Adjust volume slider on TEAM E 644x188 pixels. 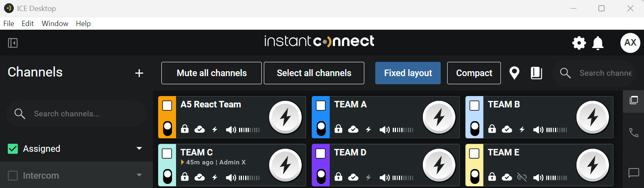(x=557, y=178)
